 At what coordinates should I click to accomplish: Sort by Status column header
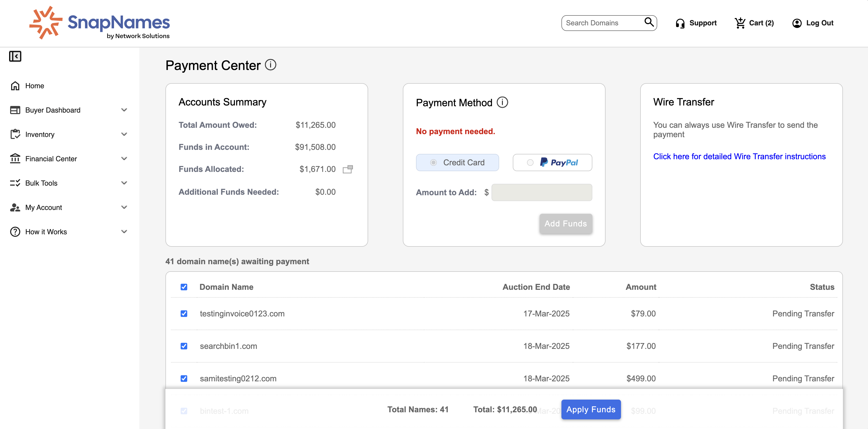pyautogui.click(x=822, y=287)
